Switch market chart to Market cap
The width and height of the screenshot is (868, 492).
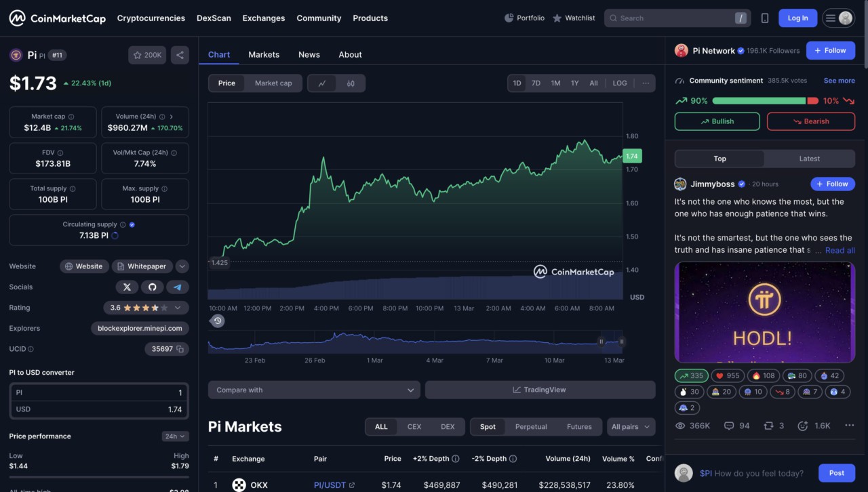tap(273, 83)
